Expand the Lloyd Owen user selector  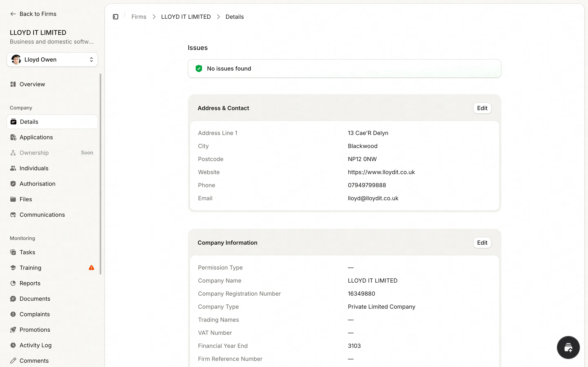coord(91,60)
